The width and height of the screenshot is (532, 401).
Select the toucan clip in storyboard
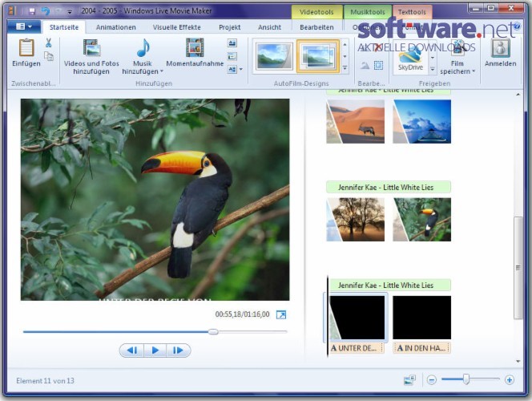pos(421,219)
